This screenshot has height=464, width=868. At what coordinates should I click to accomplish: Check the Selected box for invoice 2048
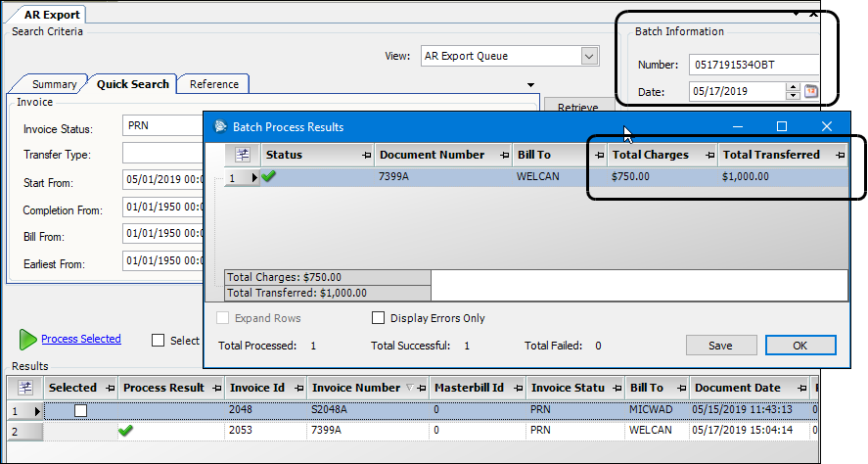coord(81,410)
